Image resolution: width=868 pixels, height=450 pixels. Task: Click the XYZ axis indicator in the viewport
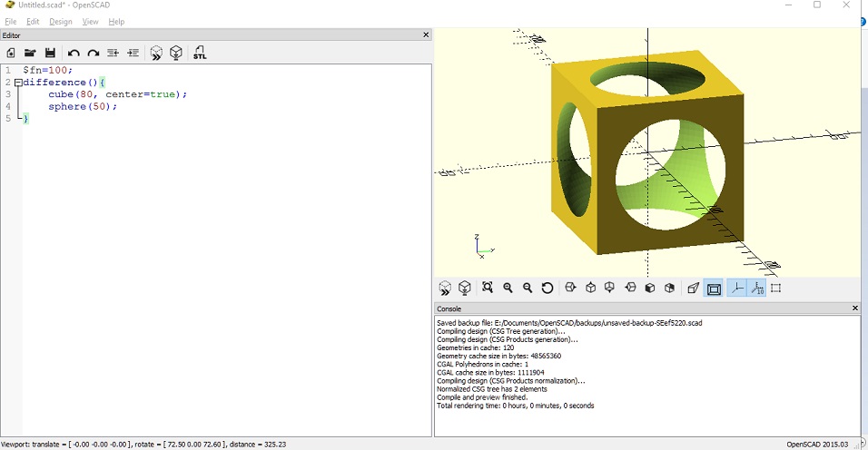(x=483, y=247)
